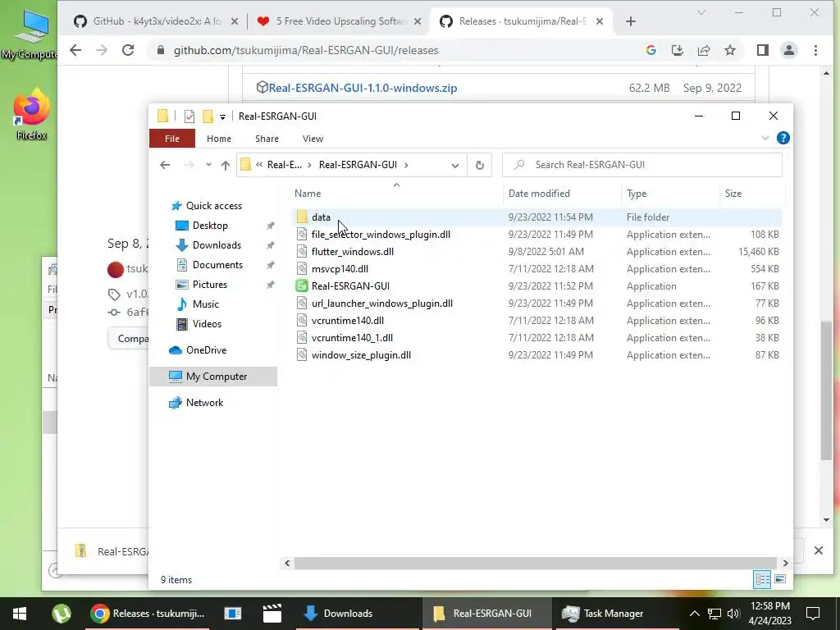Viewport: 840px width, 630px height.
Task: Open Explorer help question mark
Action: [x=783, y=138]
